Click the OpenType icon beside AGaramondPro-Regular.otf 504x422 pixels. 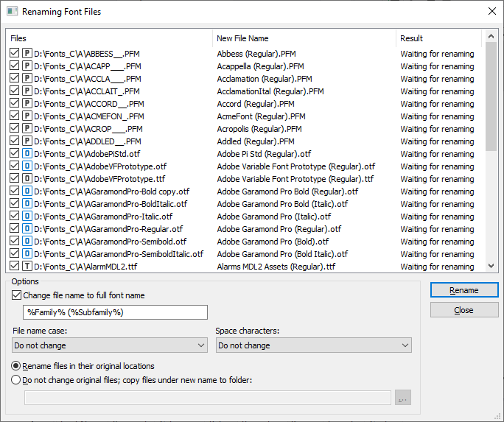pyautogui.click(x=27, y=228)
